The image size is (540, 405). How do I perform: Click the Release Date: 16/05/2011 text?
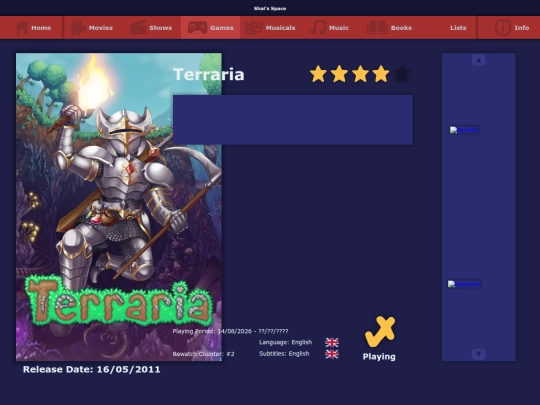click(x=92, y=370)
